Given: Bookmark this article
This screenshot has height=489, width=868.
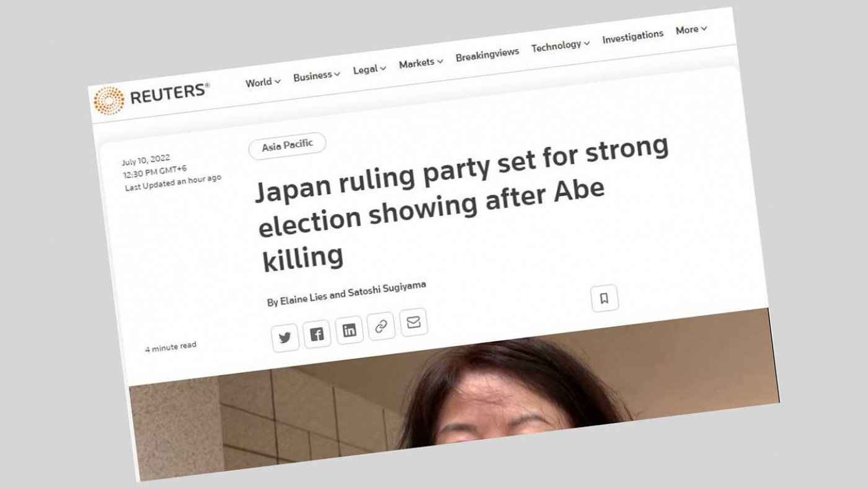Looking at the screenshot, I should tap(604, 298).
